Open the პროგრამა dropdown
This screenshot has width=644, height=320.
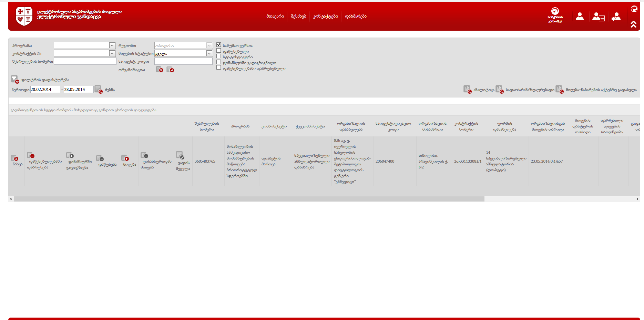pos(112,45)
